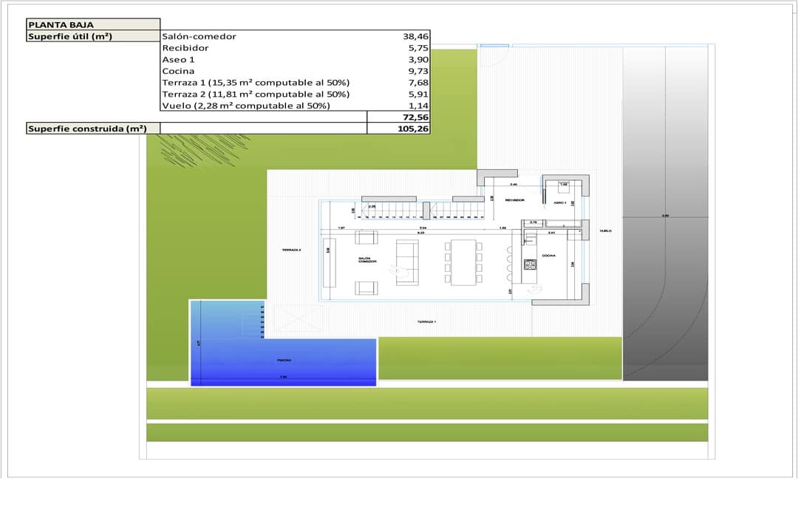Screen dimensions: 798x532
Task: Click the Cocina area value 9,73
Action: [x=413, y=71]
